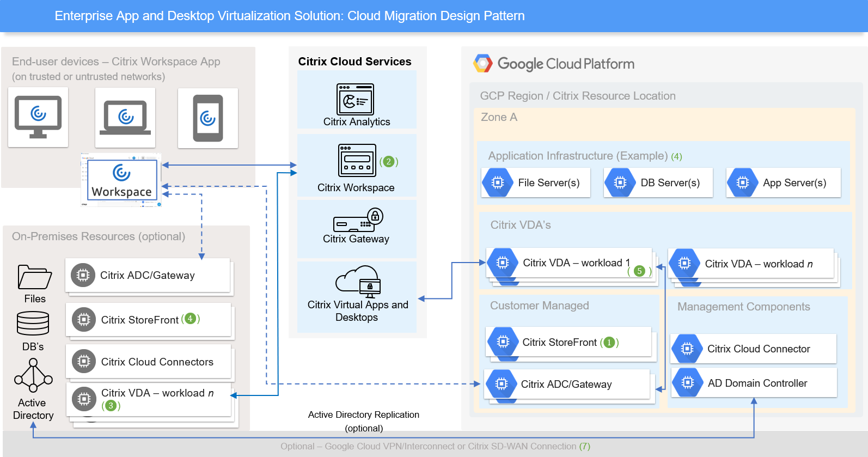Click the on-premises Citrix StoreFront chip icon
Screen dimensions: 868x457
point(84,319)
